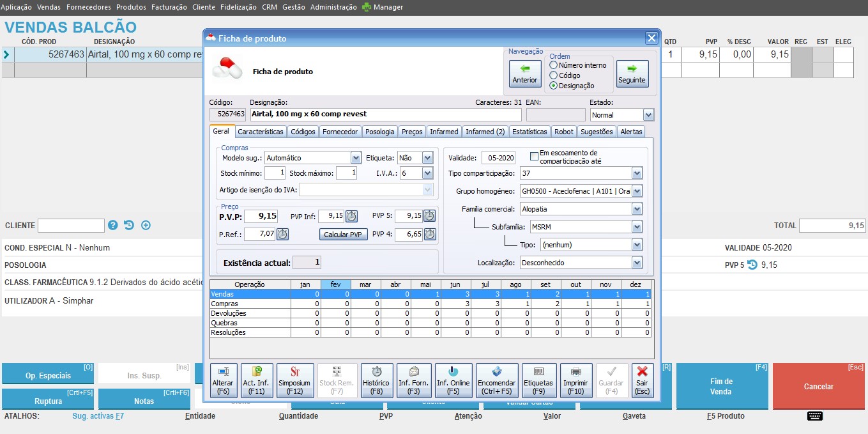
Task: Click the Calcular PVP button
Action: coord(343,235)
